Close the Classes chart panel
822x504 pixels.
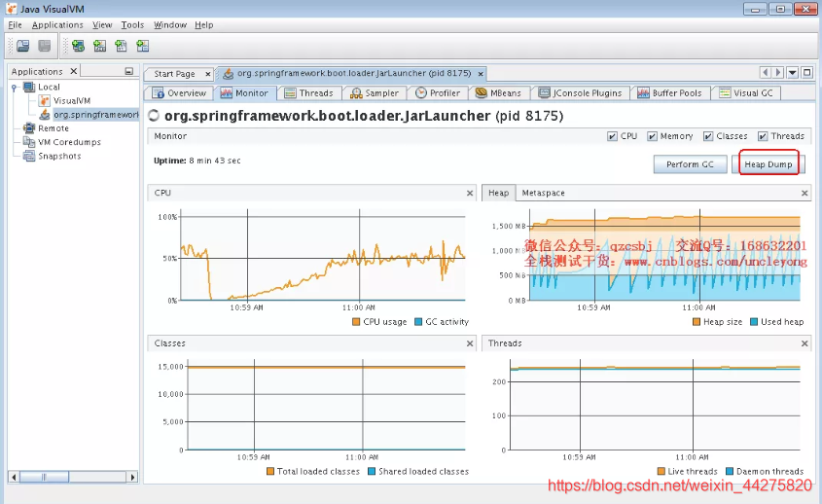[470, 344]
